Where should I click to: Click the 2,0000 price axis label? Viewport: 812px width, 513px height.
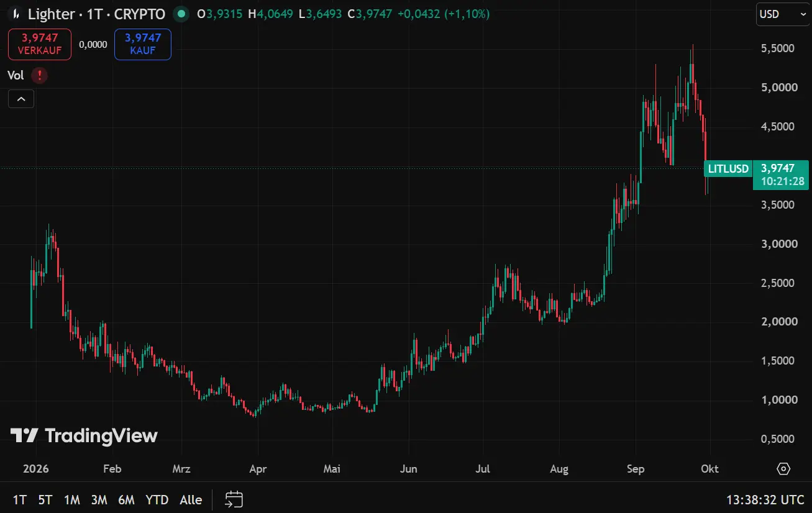tap(779, 322)
